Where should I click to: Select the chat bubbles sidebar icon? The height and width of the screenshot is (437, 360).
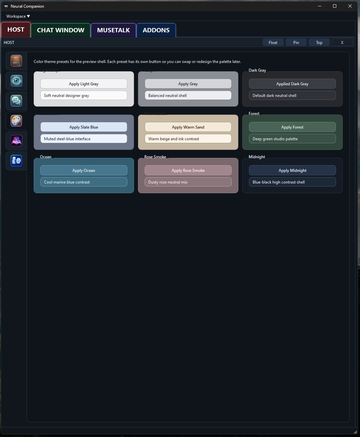click(x=16, y=101)
